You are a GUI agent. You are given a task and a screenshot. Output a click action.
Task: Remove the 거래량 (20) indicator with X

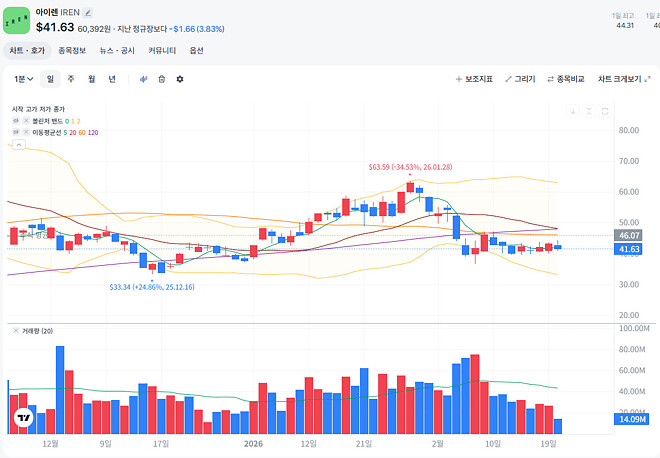click(16, 331)
